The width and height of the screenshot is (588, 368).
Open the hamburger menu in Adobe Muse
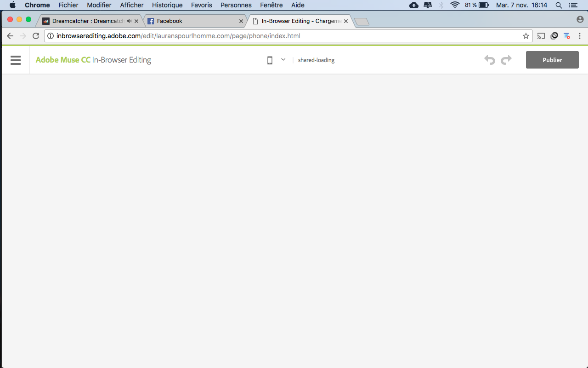pos(16,60)
